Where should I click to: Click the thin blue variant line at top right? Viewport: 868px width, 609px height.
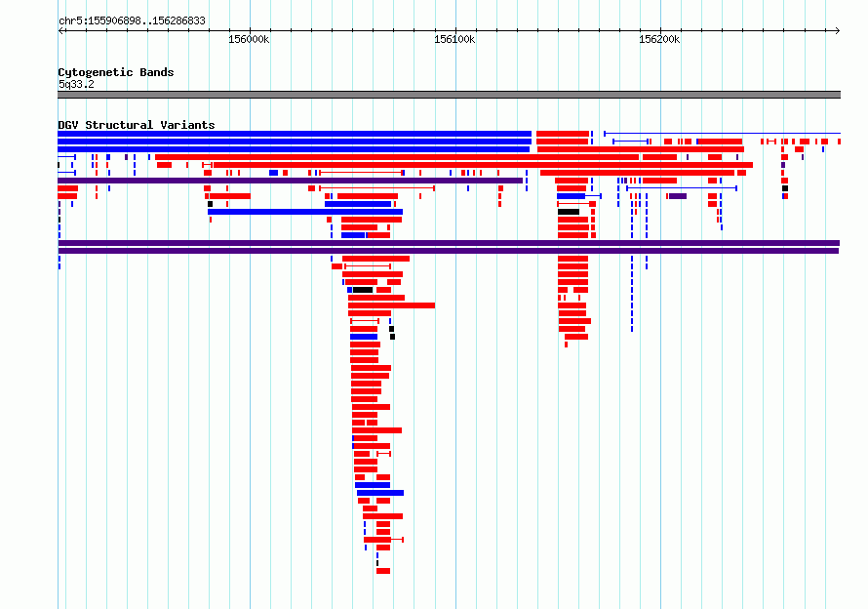(722, 134)
